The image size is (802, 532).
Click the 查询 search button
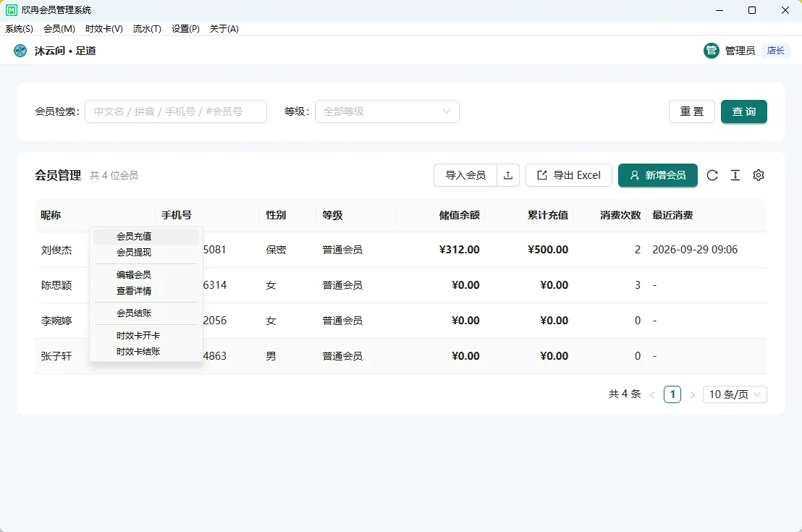coord(743,111)
